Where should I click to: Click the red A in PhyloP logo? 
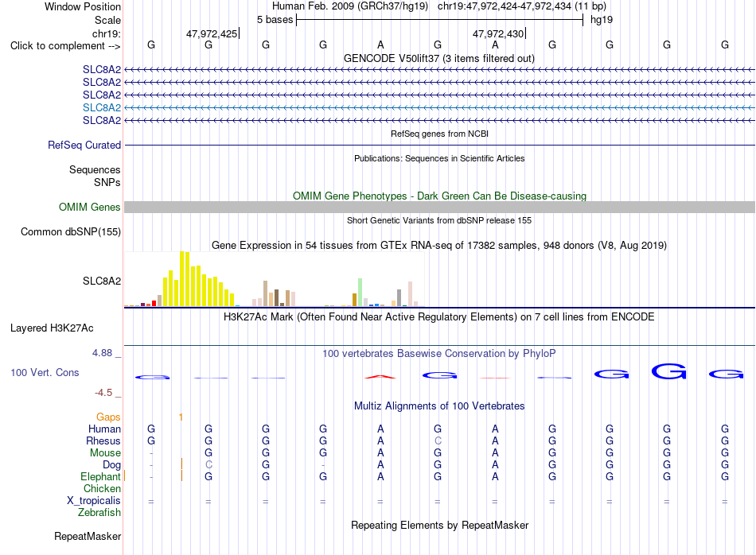(380, 376)
